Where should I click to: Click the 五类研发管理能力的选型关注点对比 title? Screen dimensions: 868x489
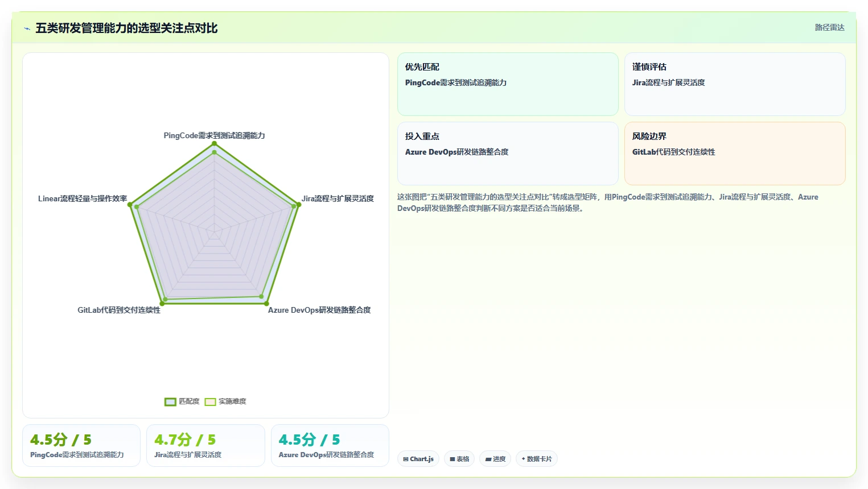(x=126, y=28)
